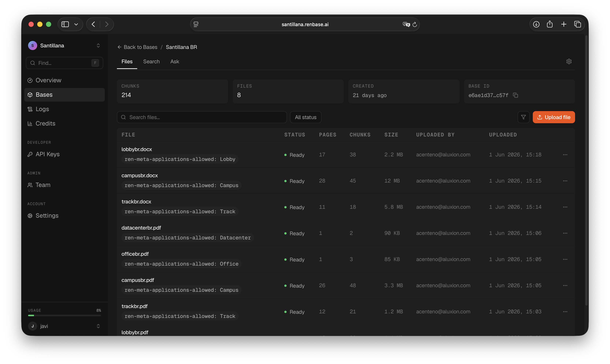Click the Lobby metadata tag on lobbybr.docx
Viewport: 610px width, 364px height.
coord(180,159)
